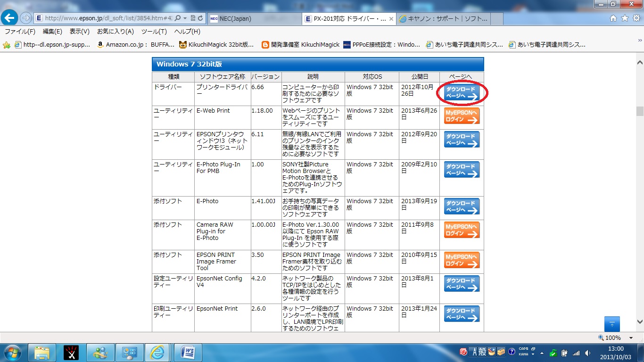Click the search magnifier in address bar
This screenshot has width=644, height=362.
(178, 18)
